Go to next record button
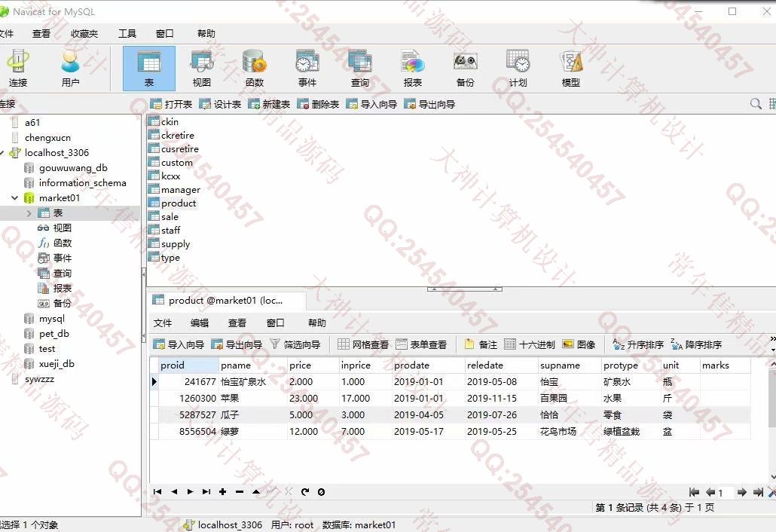The width and height of the screenshot is (776, 532). pyautogui.click(x=190, y=491)
